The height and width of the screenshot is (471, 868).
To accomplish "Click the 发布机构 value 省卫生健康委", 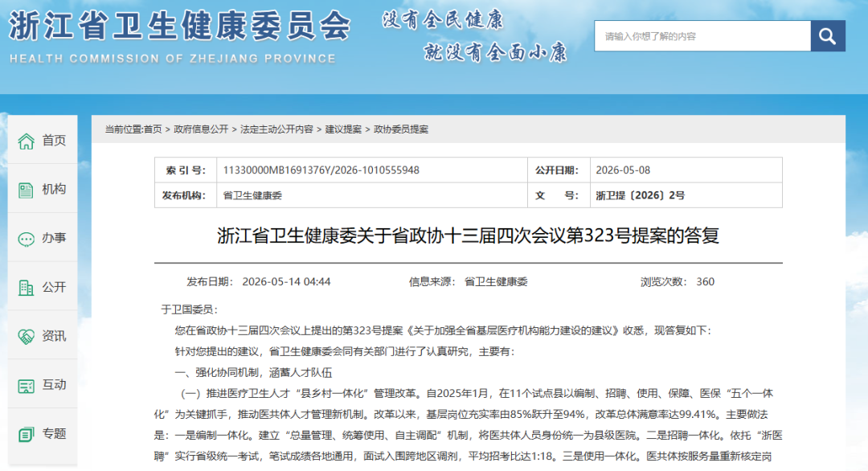I will click(252, 195).
